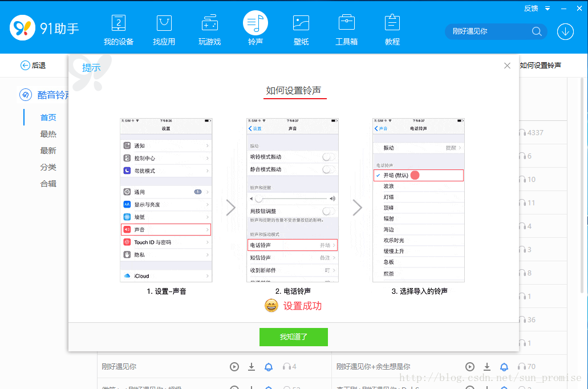The image size is (588, 389).
Task: Click the right-side vertical scrollbar
Action: coord(582,186)
